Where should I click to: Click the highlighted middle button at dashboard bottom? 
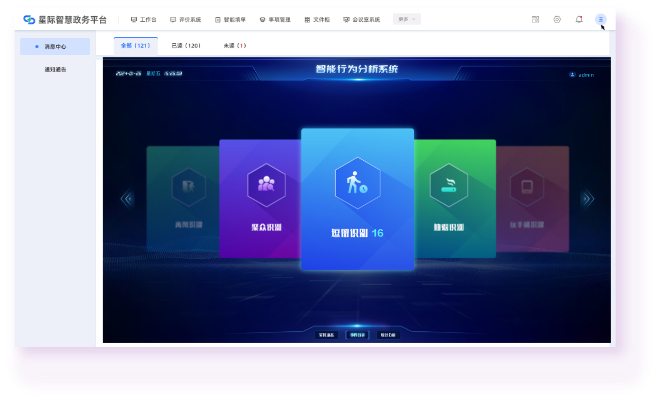tap(357, 334)
